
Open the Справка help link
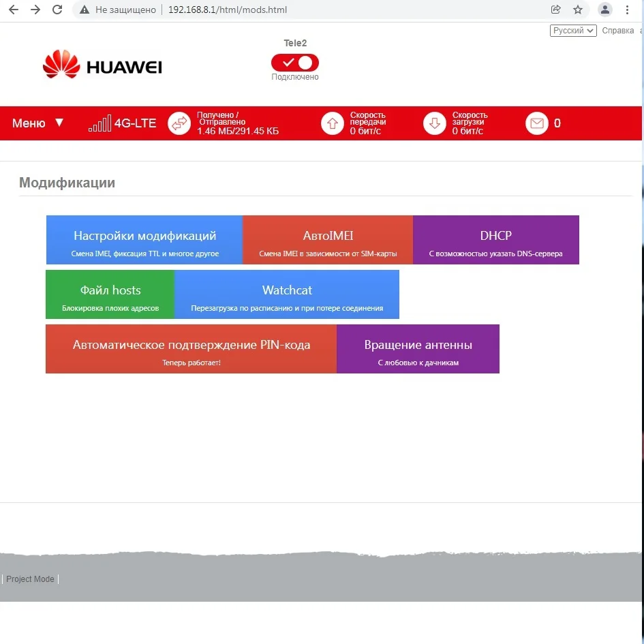[617, 31]
